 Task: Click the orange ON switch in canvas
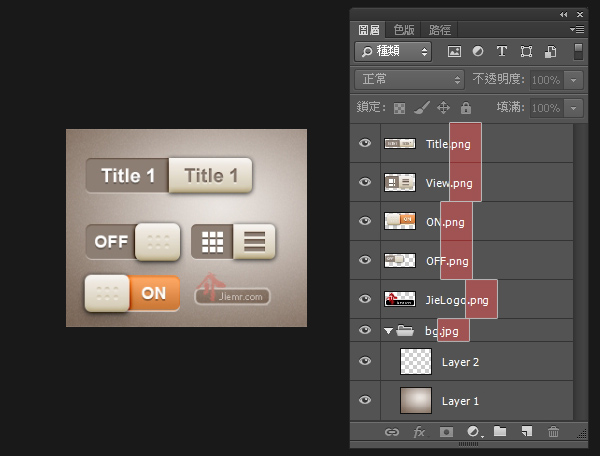click(x=132, y=293)
